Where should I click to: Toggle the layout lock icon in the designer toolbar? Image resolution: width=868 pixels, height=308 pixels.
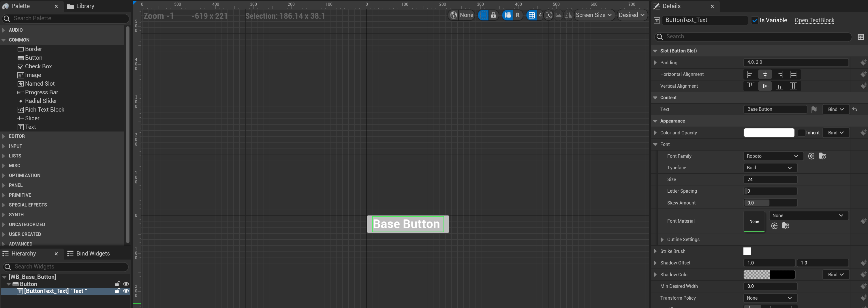[493, 15]
